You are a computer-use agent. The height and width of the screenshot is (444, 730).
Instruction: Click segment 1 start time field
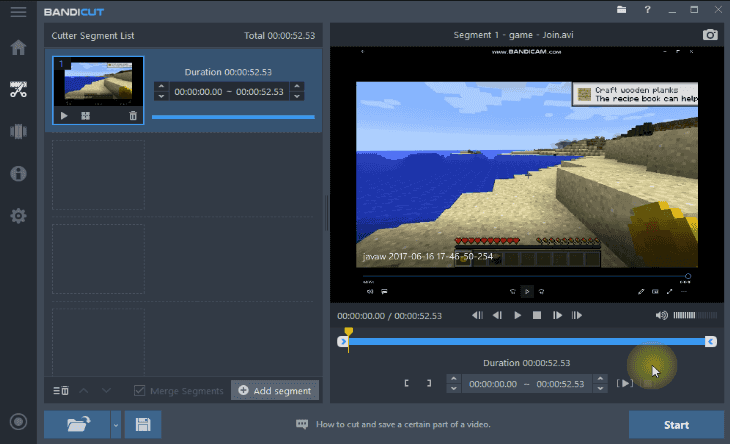[x=198, y=92]
